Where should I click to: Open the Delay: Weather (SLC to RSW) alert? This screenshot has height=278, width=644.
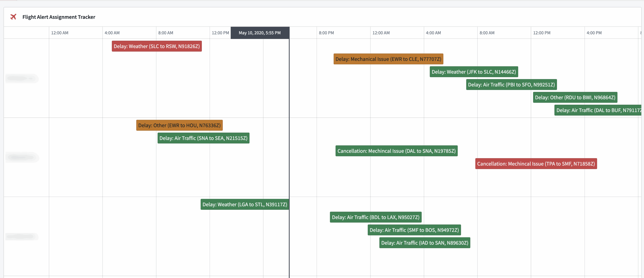pyautogui.click(x=156, y=46)
